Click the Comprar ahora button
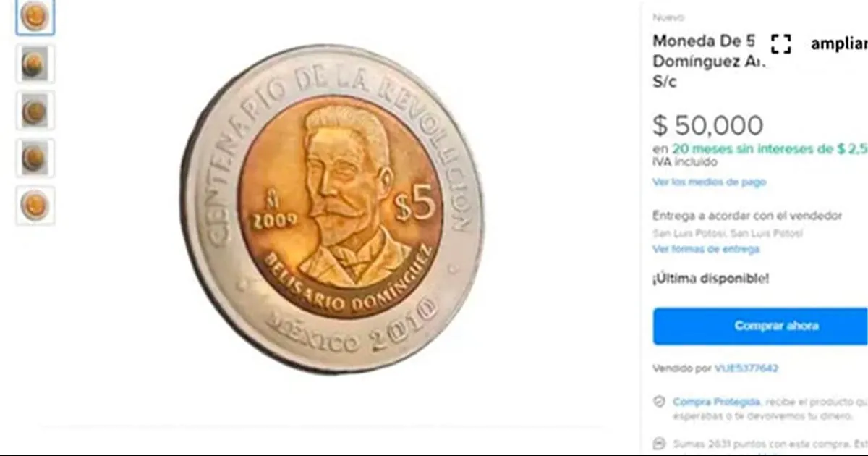868x456 pixels. pyautogui.click(x=760, y=326)
